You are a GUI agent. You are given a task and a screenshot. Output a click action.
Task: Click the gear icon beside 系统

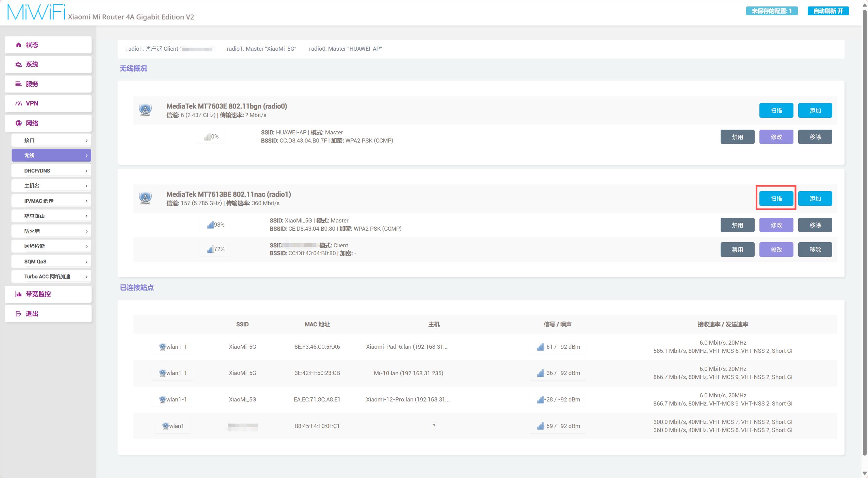coord(19,65)
